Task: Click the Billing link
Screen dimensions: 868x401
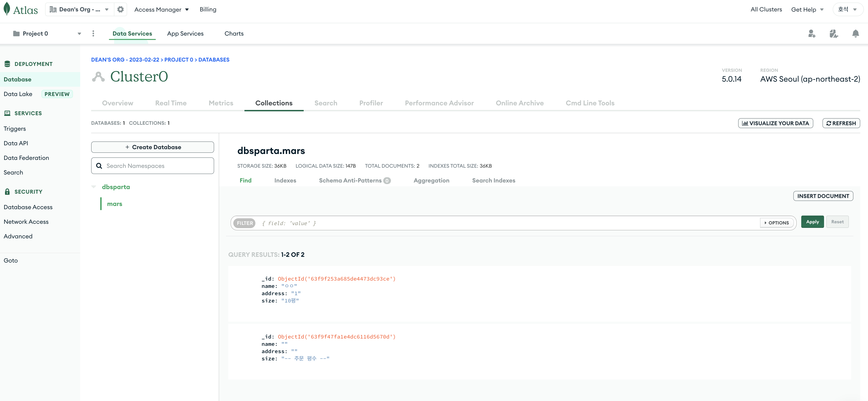Action: click(208, 9)
